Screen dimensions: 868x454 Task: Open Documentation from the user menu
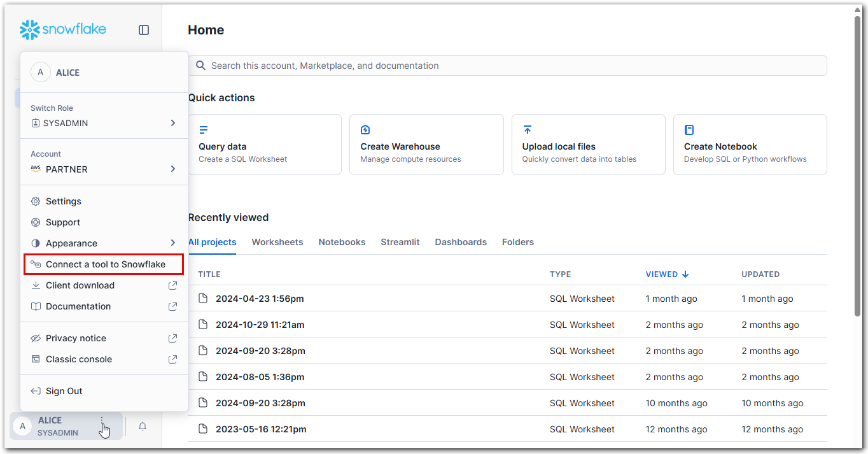tap(104, 306)
